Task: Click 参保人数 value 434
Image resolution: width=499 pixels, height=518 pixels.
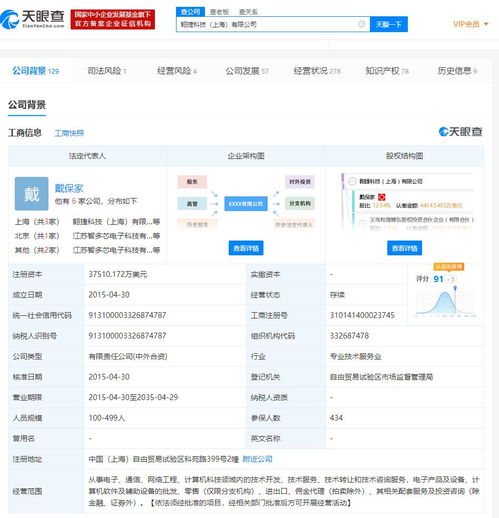Action: pos(336,418)
